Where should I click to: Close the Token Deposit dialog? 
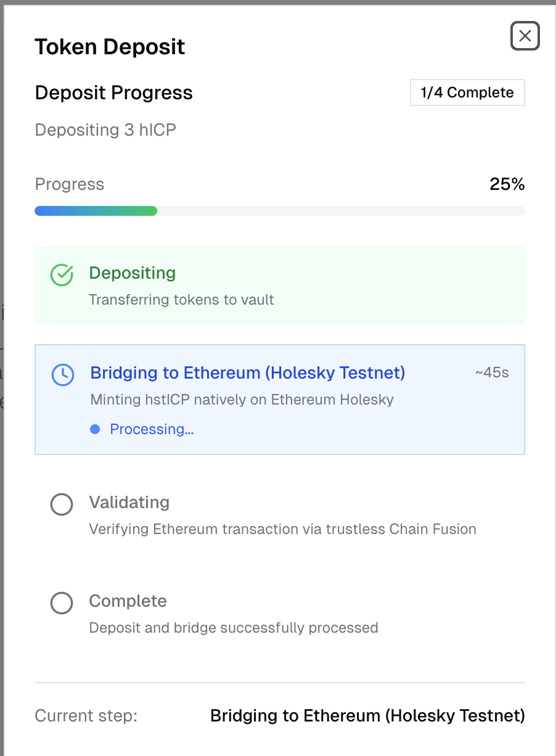525,36
